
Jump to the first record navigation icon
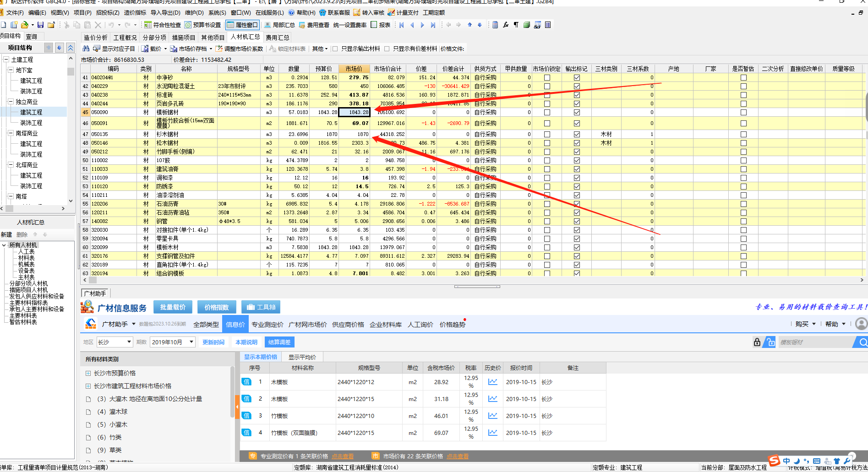[x=402, y=25]
